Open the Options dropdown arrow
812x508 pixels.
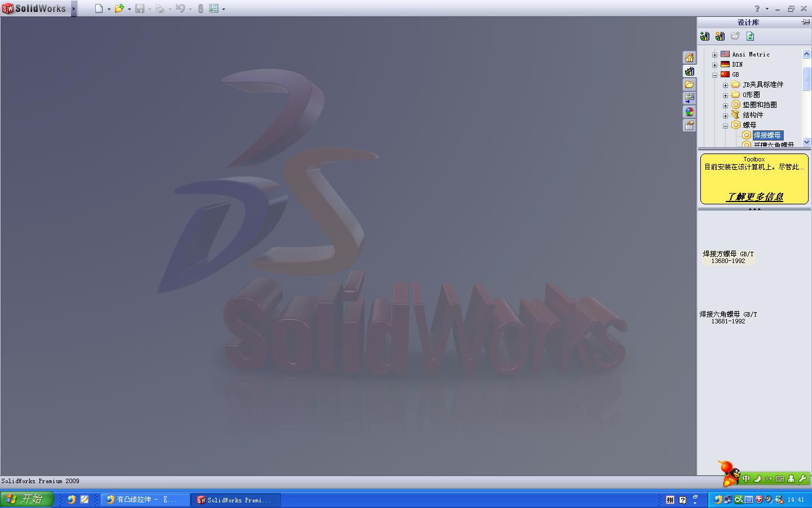pos(224,9)
